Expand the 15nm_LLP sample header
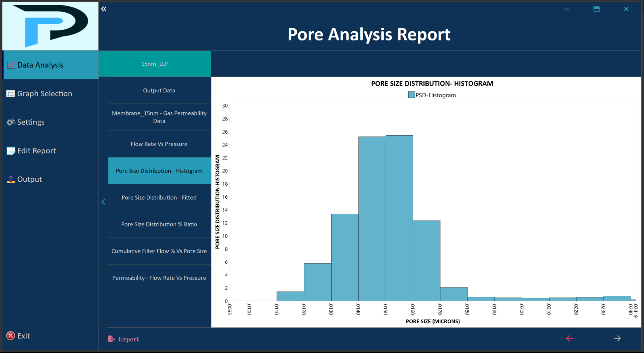The width and height of the screenshot is (644, 353). (155, 64)
